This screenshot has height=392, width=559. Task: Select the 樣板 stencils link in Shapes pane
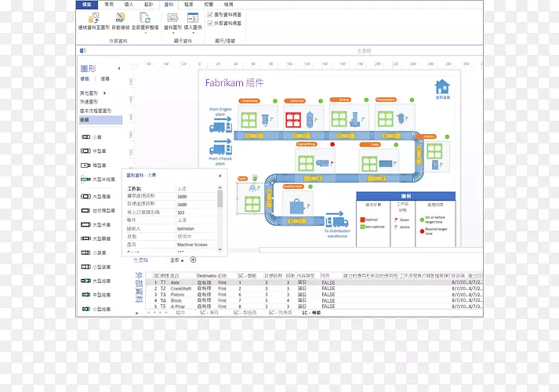click(85, 78)
